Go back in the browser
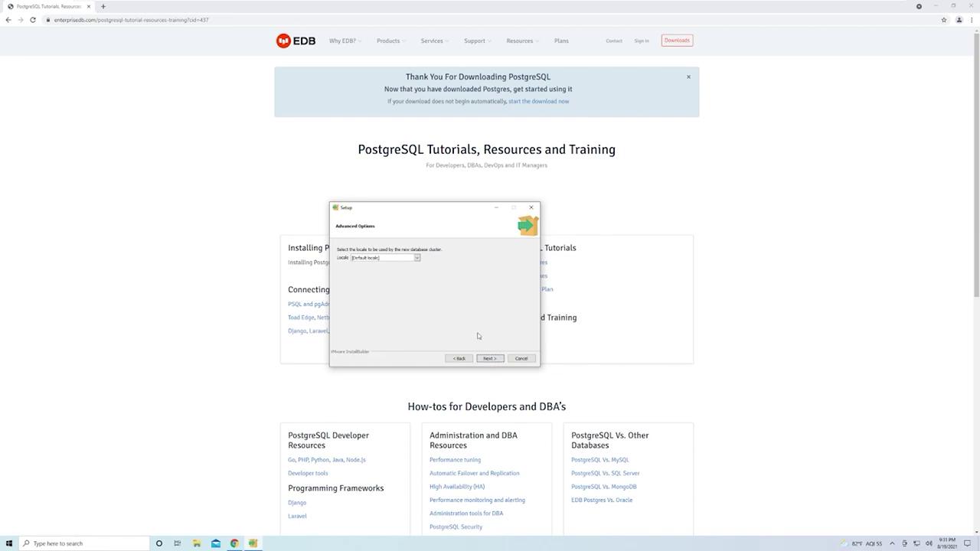 8,20
